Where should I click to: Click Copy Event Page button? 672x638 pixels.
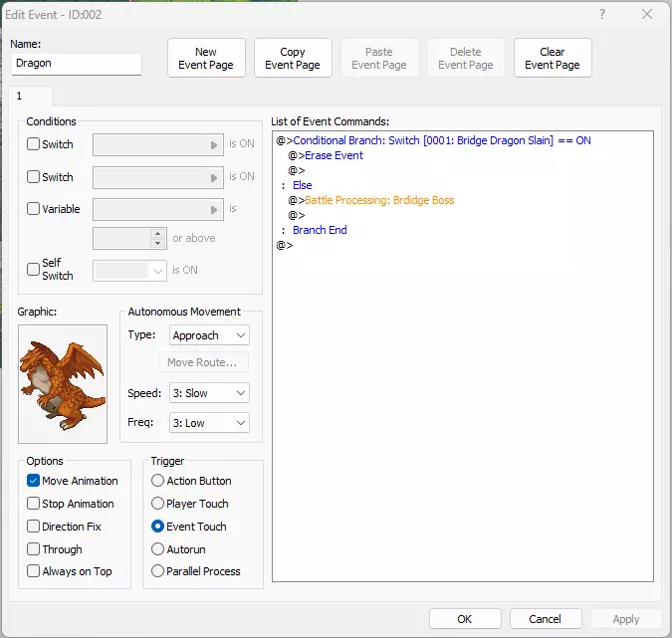tap(293, 58)
